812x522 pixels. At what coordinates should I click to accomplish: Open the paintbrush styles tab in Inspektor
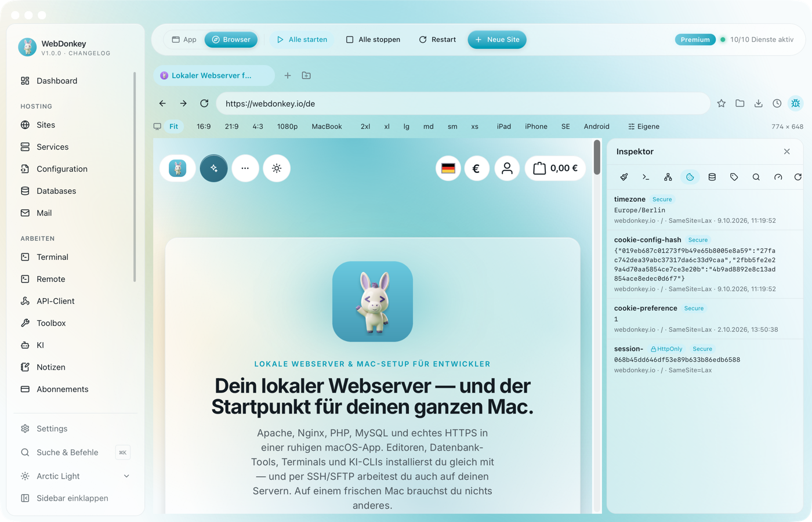(x=624, y=177)
